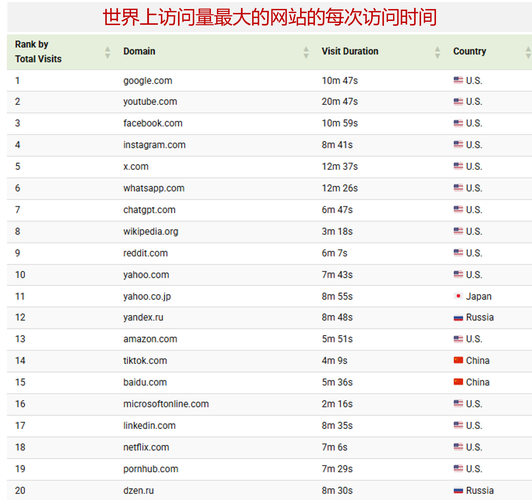The height and width of the screenshot is (500, 532).
Task: Click Japan flag in yahoo.co.jp row
Action: tap(458, 296)
